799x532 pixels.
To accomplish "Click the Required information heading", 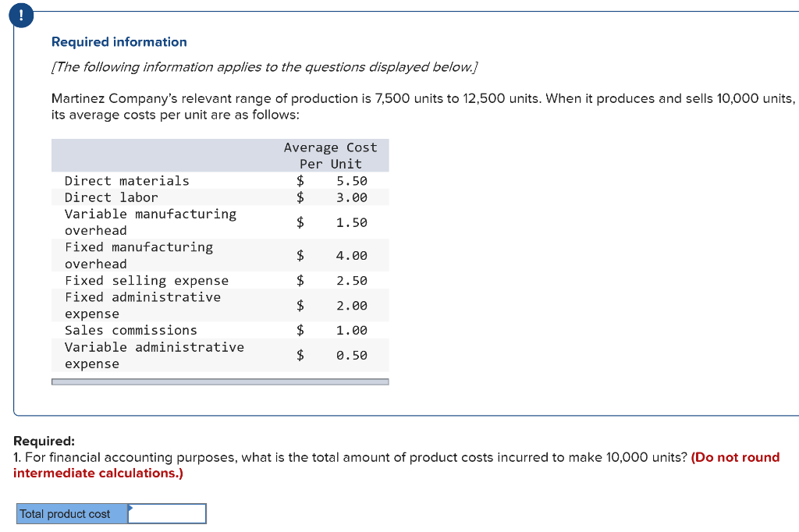I will pos(119,42).
